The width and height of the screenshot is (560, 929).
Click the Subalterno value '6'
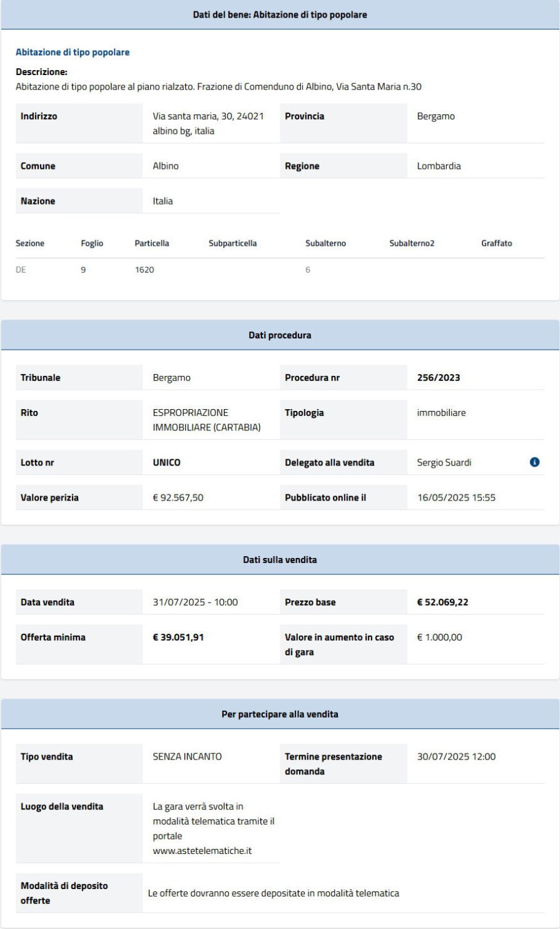point(308,270)
